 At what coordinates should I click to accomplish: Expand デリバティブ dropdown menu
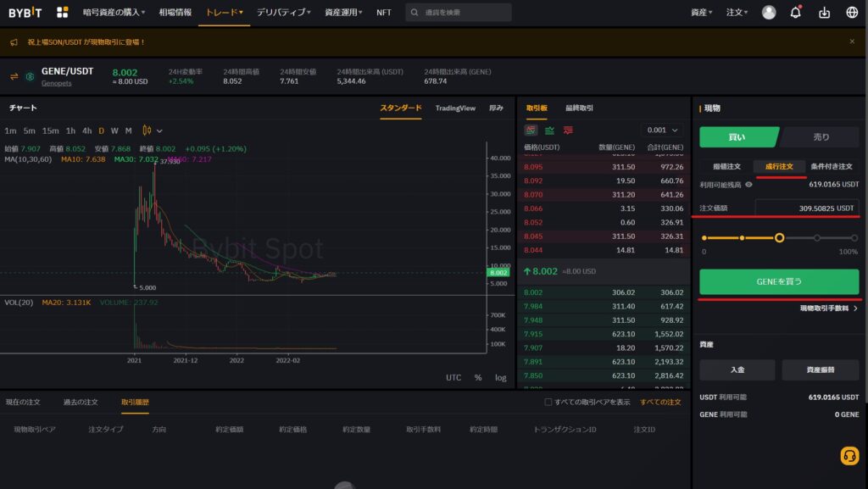283,12
